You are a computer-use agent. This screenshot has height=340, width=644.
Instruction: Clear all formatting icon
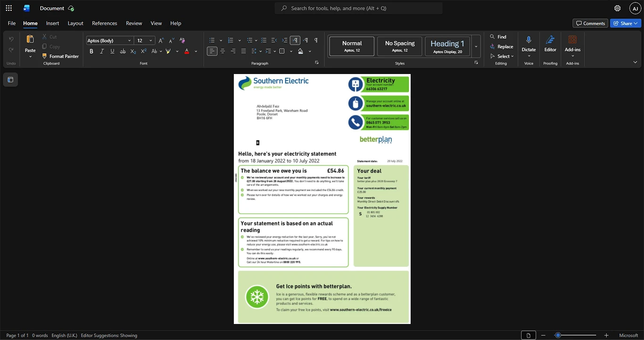pos(182,41)
